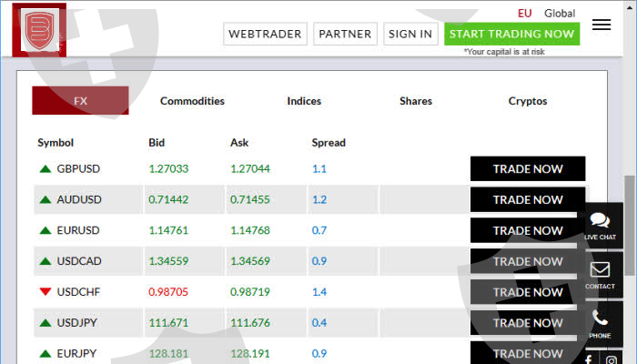637x364 pixels.
Task: Select the EU region option
Action: tap(524, 13)
